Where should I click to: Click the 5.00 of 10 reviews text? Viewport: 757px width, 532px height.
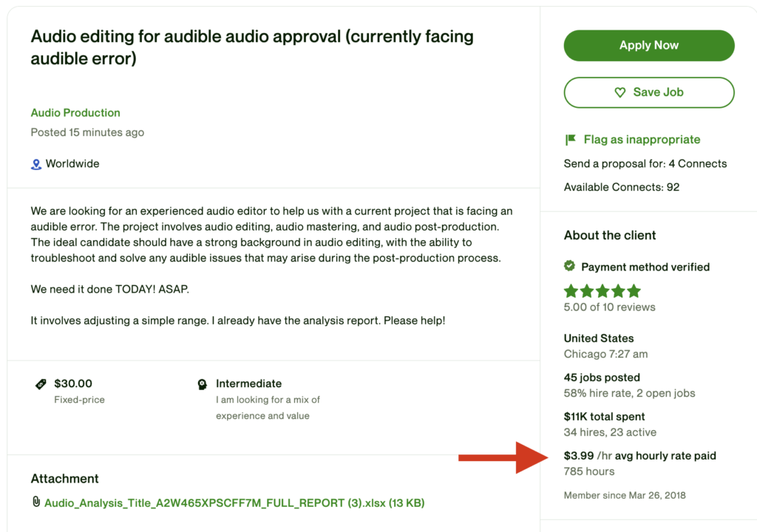tap(609, 307)
